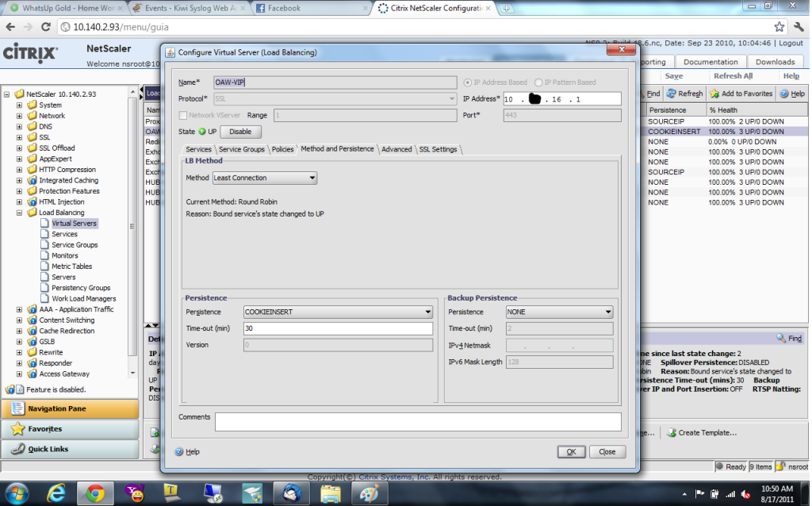Image resolution: width=812 pixels, height=506 pixels.
Task: Click the Disable button
Action: (x=240, y=132)
